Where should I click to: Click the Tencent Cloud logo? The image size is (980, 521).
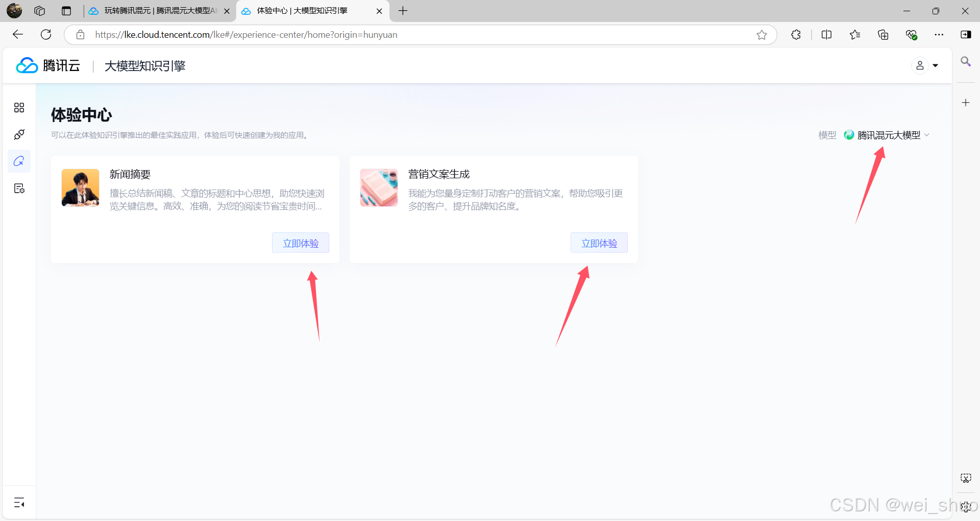point(48,65)
